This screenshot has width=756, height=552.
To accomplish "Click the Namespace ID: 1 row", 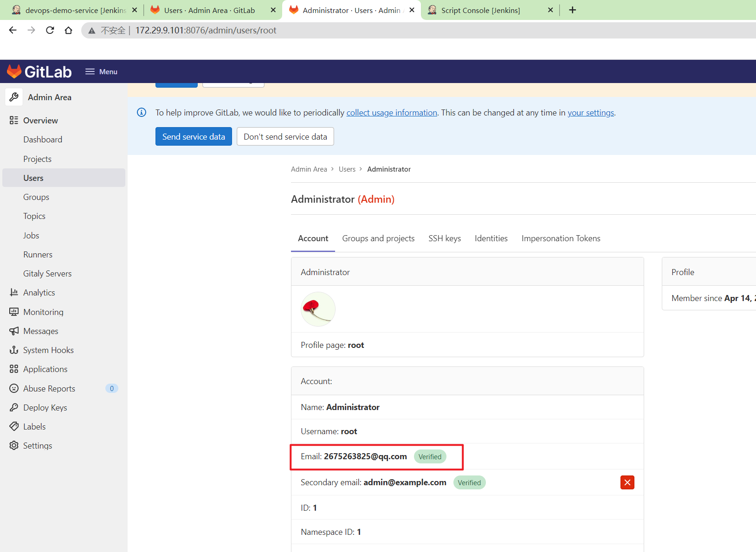I will pos(467,532).
